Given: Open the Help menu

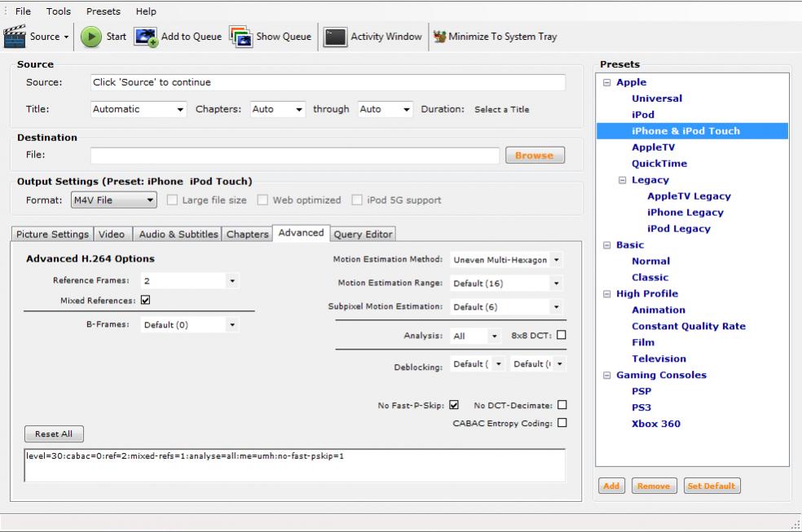Looking at the screenshot, I should tap(146, 11).
